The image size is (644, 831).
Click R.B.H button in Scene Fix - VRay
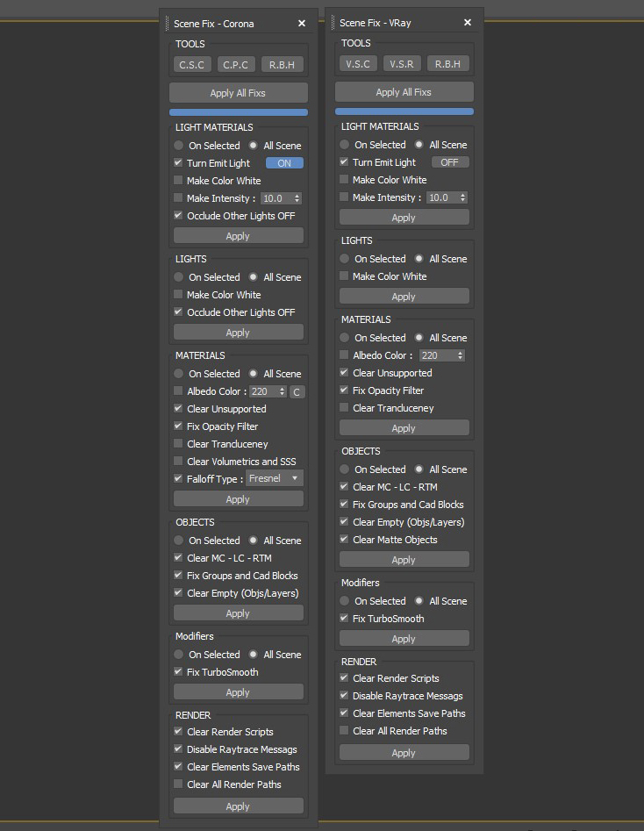(447, 63)
